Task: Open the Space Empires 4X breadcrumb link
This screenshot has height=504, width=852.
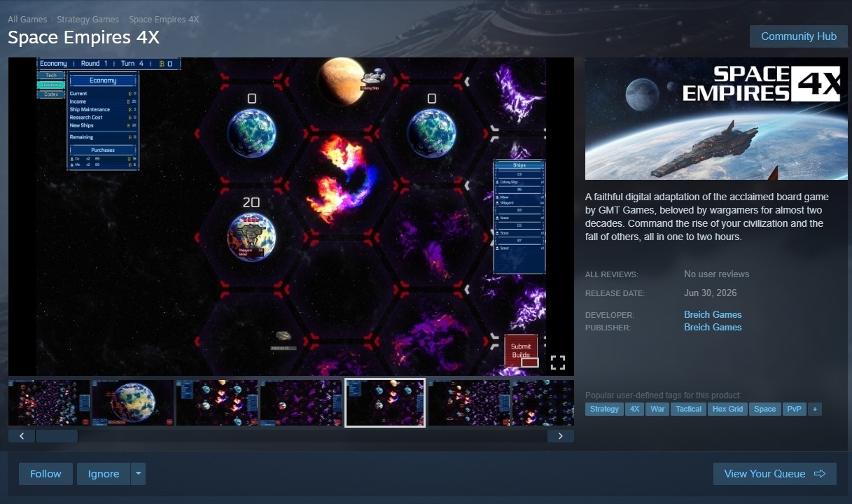Action: click(x=164, y=20)
